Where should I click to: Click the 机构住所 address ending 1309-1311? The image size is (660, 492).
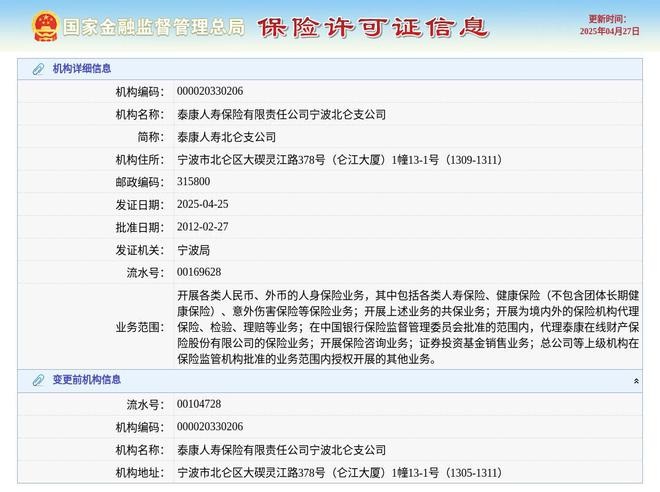(339, 160)
